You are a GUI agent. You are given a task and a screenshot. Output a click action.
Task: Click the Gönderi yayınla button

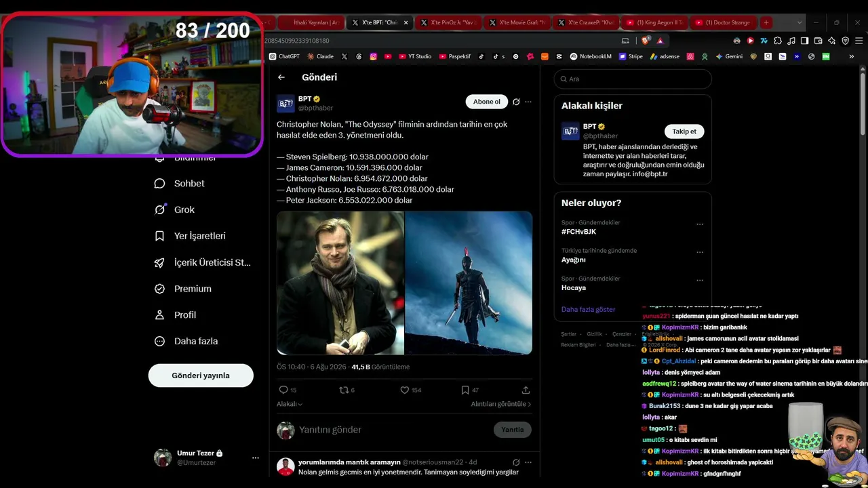point(201,375)
